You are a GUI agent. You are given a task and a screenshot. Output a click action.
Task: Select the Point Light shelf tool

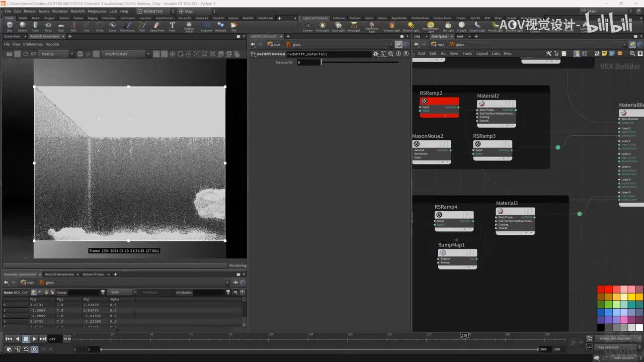322,26
